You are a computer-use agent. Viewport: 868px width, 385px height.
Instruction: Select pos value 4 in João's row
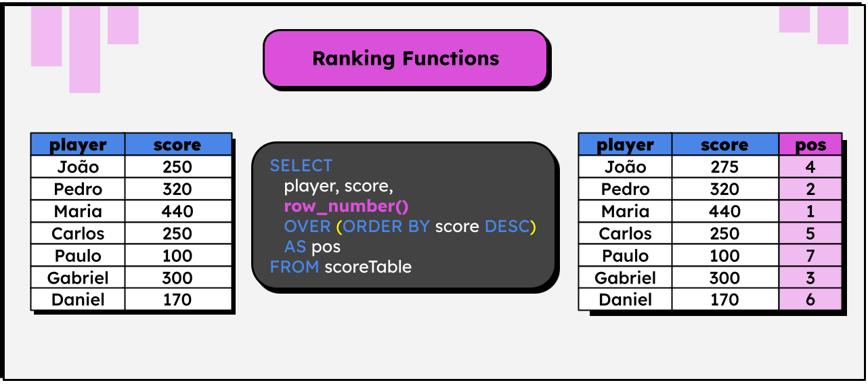coord(810,167)
